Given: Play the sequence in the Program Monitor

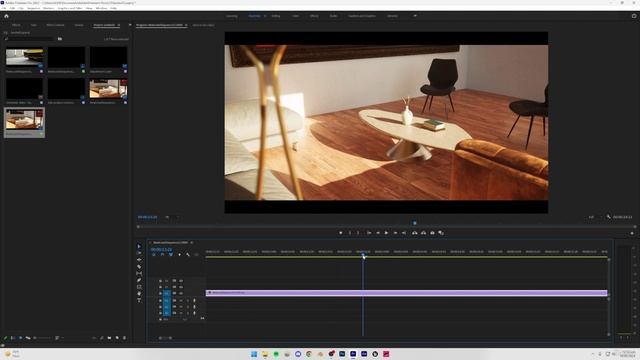Looking at the screenshot, I should [386, 233].
